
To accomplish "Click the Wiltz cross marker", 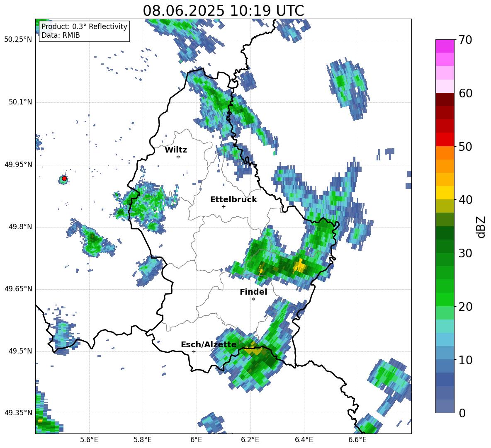I will 178,157.
